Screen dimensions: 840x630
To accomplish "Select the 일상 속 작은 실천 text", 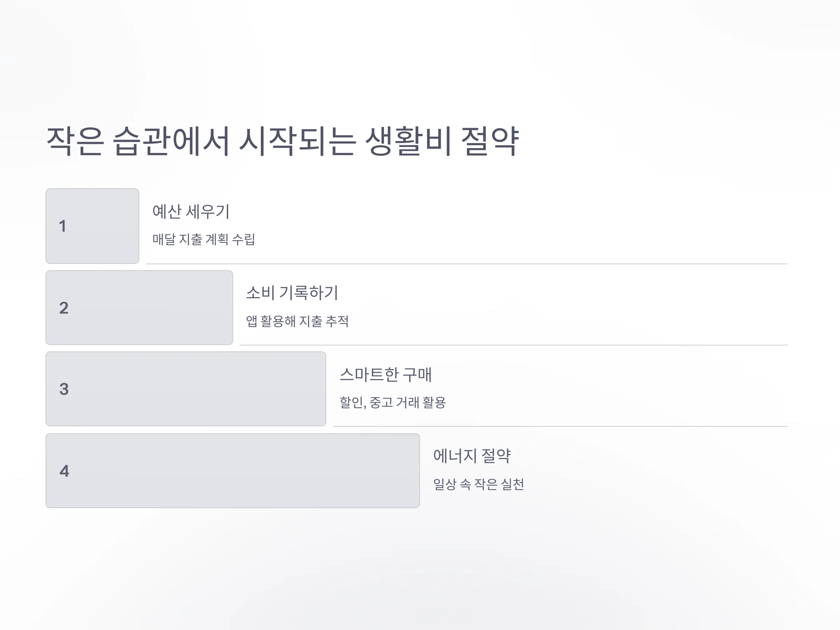I will 478,484.
